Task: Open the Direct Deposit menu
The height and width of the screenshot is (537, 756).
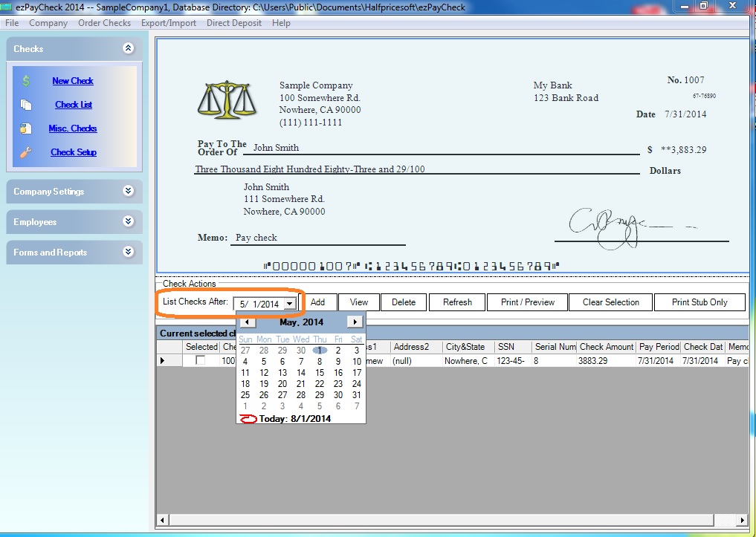Action: pos(233,23)
